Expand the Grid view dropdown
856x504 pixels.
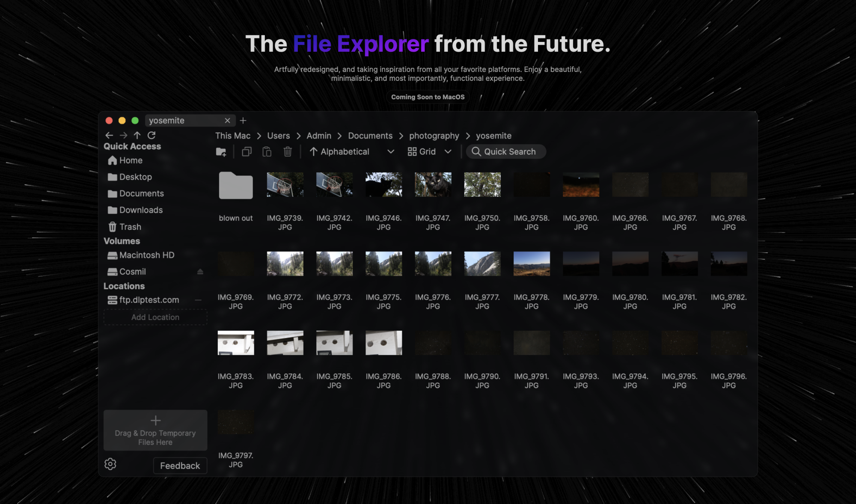448,152
